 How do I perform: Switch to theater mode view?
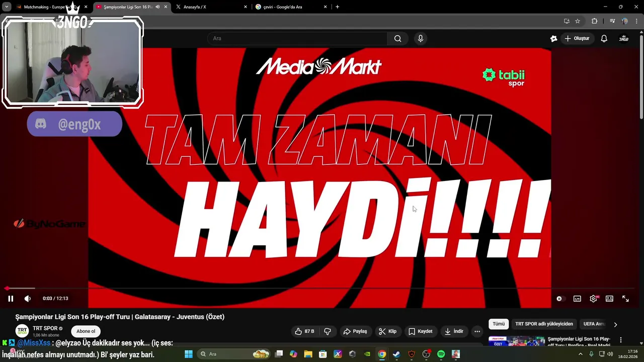(x=609, y=299)
